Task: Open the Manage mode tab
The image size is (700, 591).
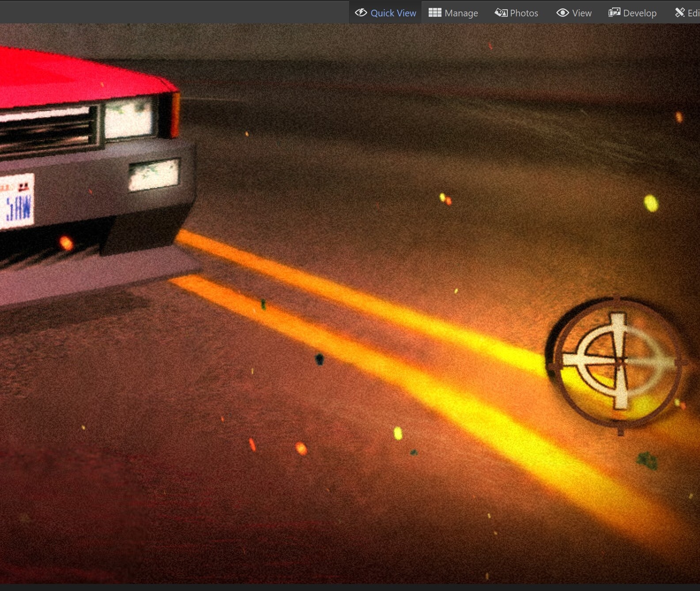Action: tap(453, 13)
